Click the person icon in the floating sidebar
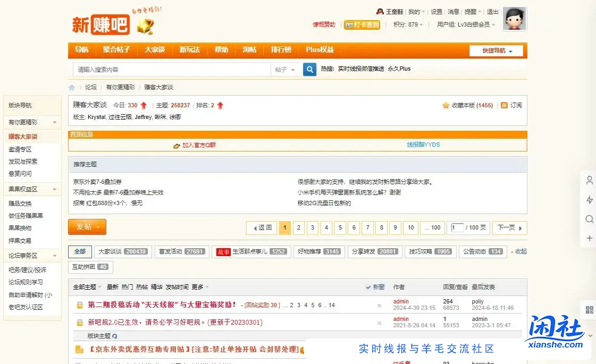This screenshot has width=596, height=364. point(589,180)
